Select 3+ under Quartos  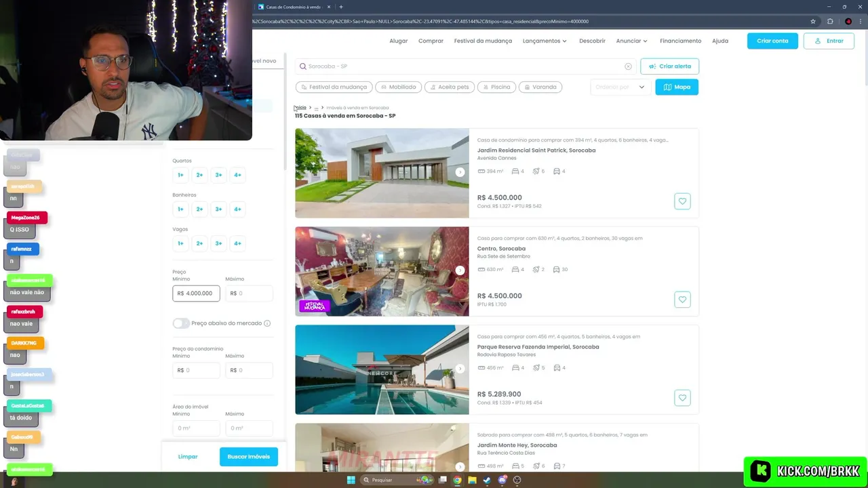218,175
